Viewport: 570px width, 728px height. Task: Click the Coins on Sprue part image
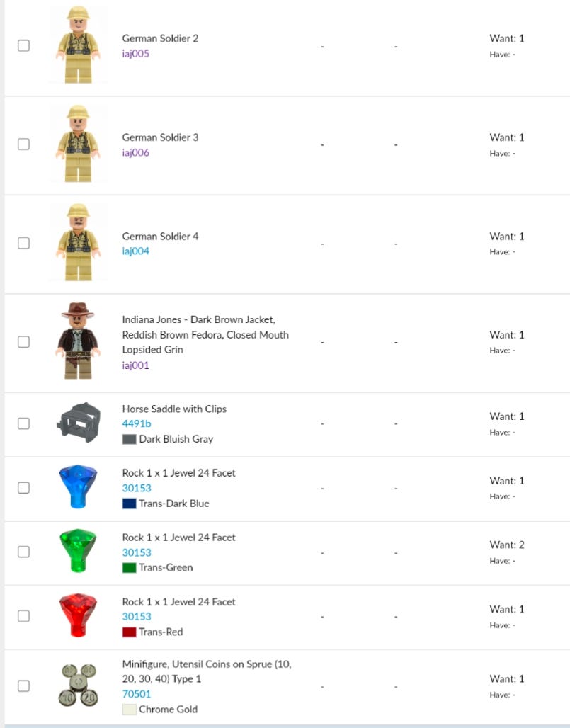pyautogui.click(x=78, y=686)
